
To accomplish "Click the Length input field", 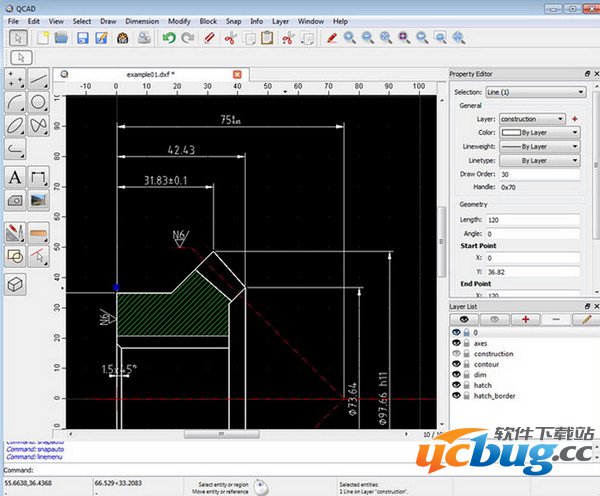I will point(532,219).
